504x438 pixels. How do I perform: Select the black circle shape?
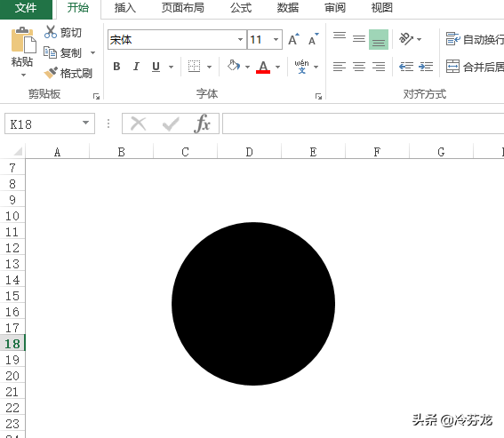253,304
